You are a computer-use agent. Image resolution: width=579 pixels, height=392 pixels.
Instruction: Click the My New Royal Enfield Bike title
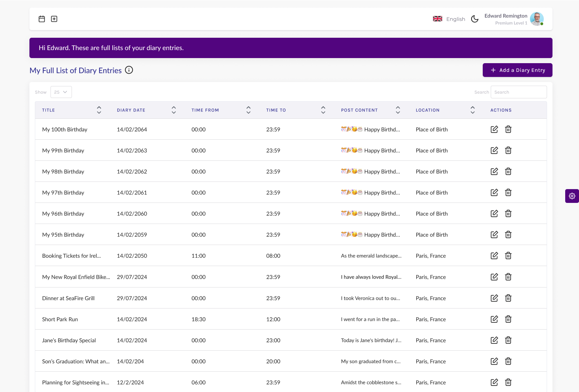pyautogui.click(x=76, y=277)
